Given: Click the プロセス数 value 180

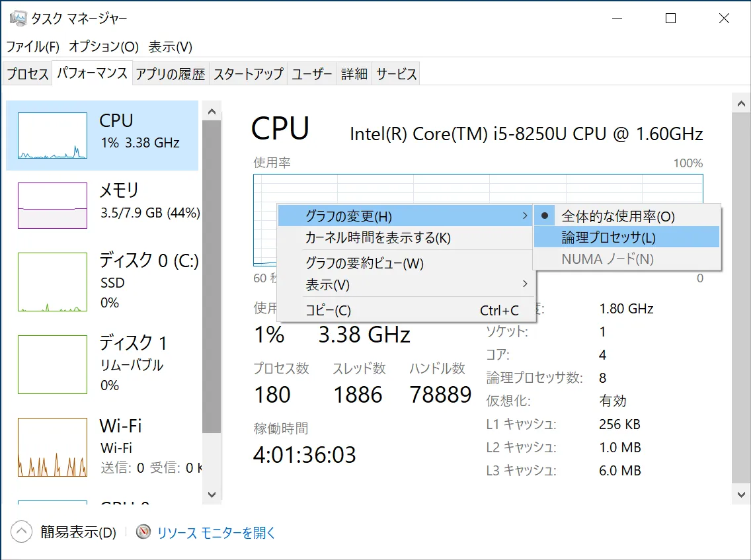Looking at the screenshot, I should click(272, 395).
